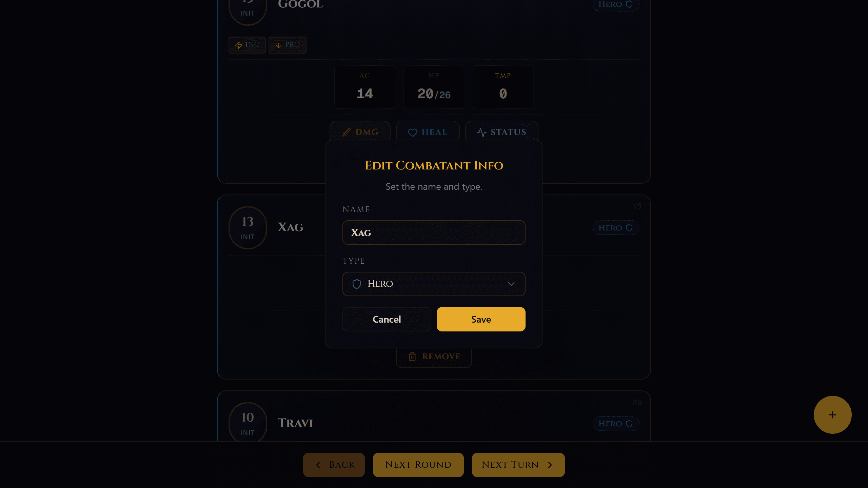Click the trash icon on Remove button
868x488 pixels.
pos(412,357)
